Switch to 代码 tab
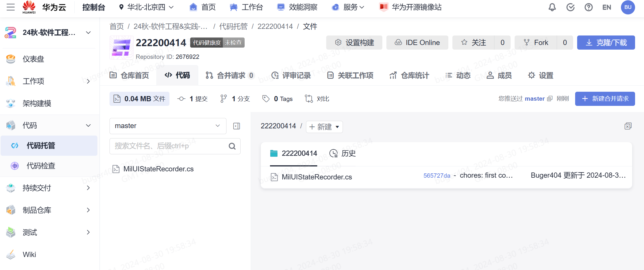 (x=177, y=76)
